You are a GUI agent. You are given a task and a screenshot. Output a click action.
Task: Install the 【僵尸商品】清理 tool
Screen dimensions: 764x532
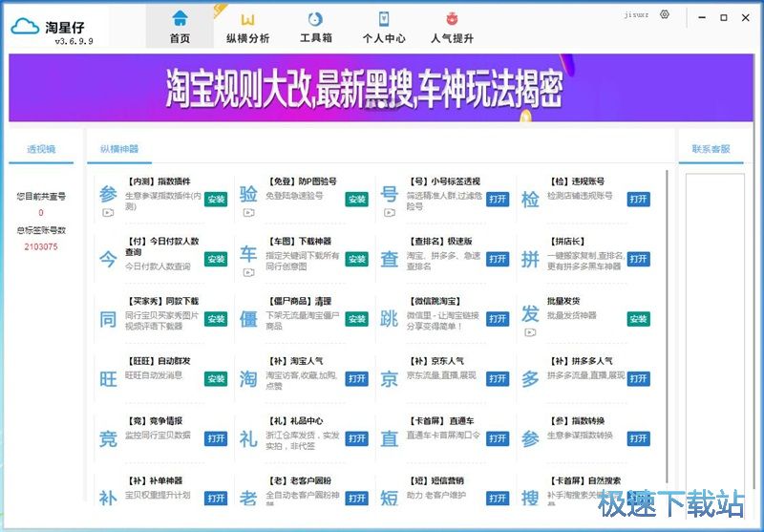point(356,319)
